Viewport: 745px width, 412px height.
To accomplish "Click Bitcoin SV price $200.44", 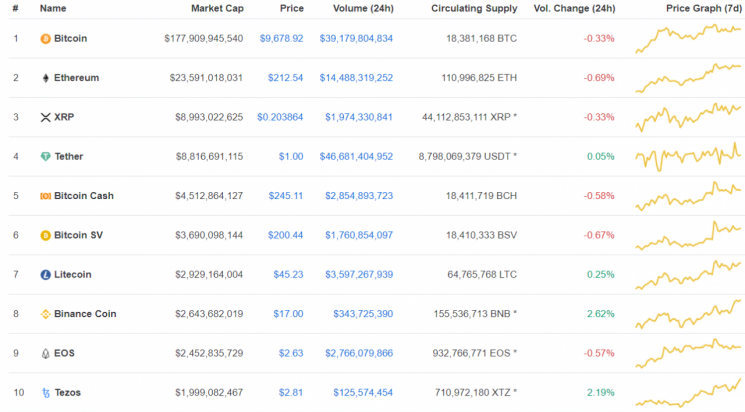I will tap(285, 235).
